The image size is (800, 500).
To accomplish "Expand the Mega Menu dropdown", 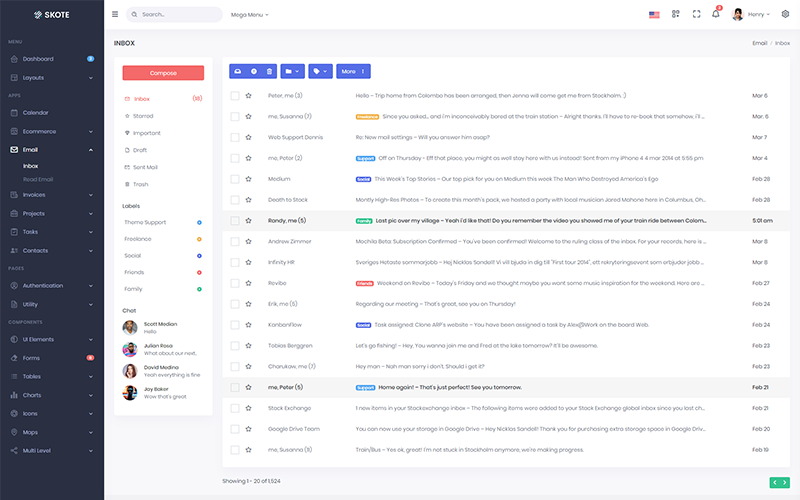I will [250, 15].
